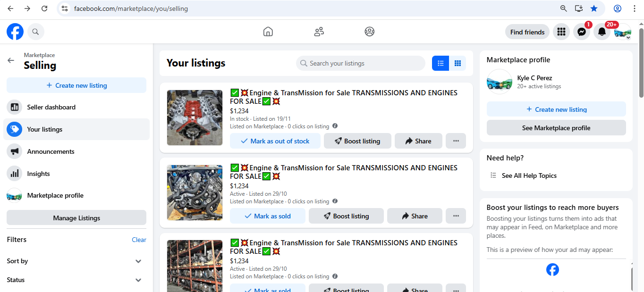644x292 pixels.
Task: Click Find friends button
Action: (x=527, y=32)
